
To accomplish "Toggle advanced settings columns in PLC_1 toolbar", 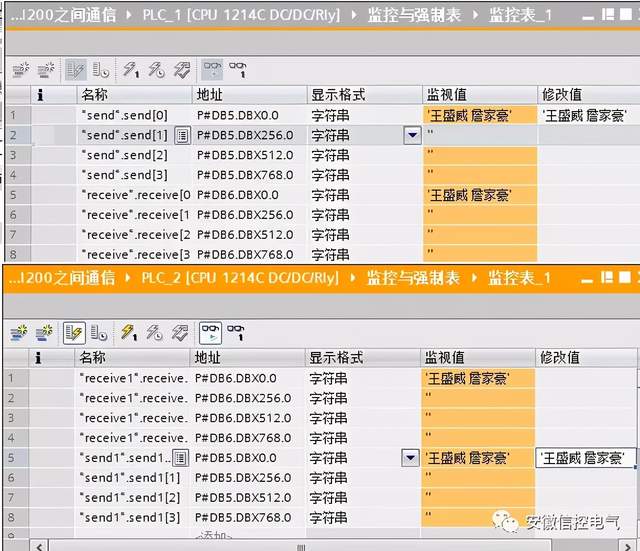I will coord(101,70).
